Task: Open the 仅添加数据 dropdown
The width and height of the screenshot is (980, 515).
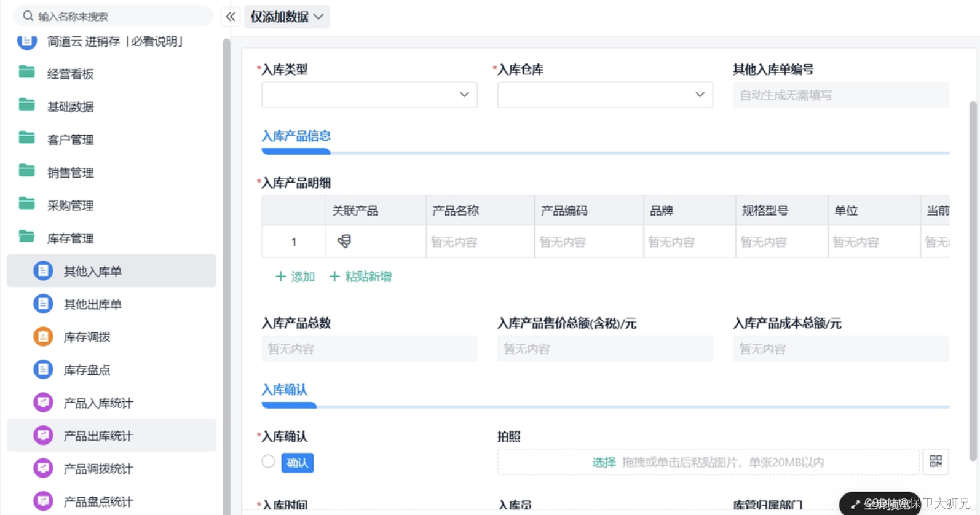Action: tap(287, 17)
